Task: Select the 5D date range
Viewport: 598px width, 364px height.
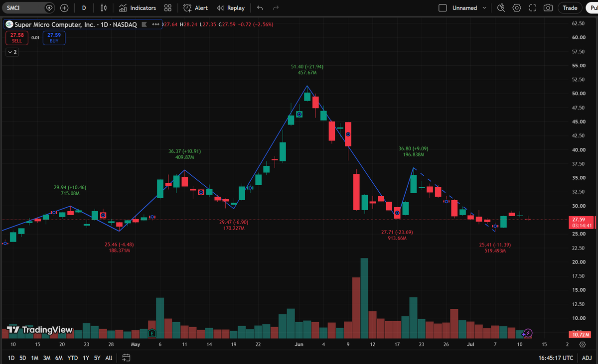Action: pyautogui.click(x=22, y=358)
